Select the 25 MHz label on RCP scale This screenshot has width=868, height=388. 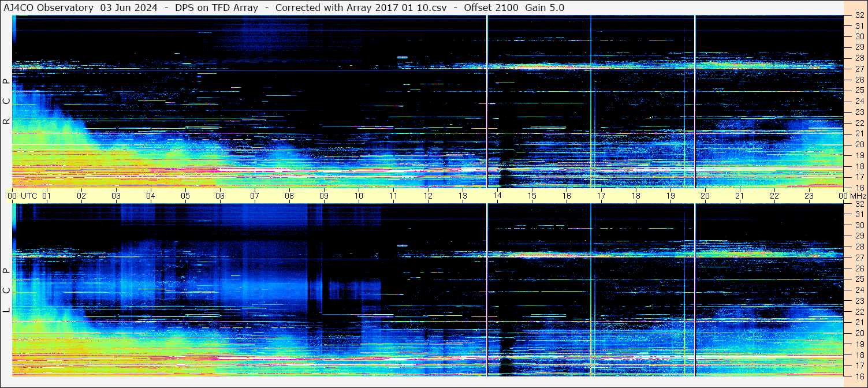point(859,90)
